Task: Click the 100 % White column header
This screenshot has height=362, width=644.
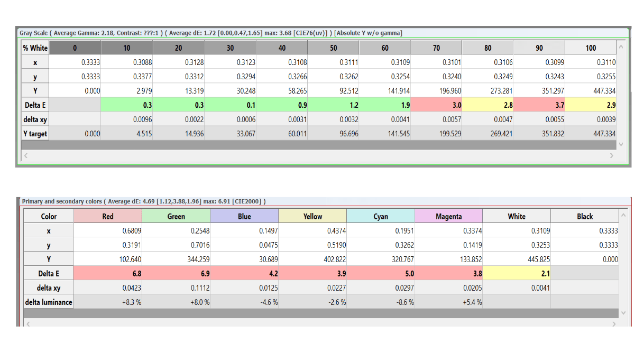Action: tap(591, 48)
